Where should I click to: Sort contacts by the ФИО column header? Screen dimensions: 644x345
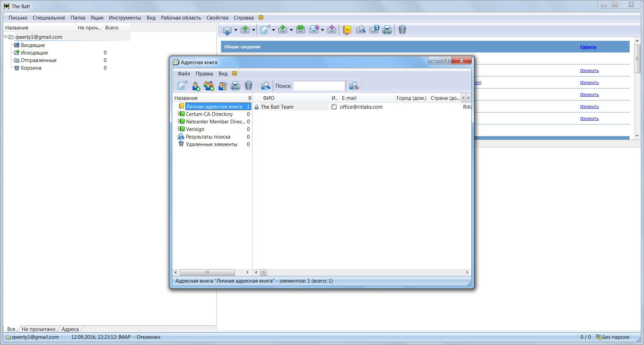[x=295, y=98]
